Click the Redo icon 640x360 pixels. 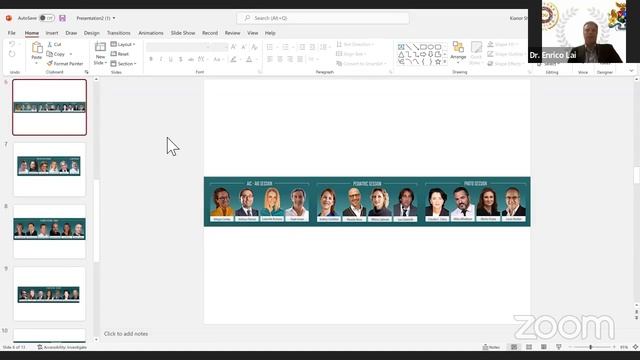coord(12,54)
